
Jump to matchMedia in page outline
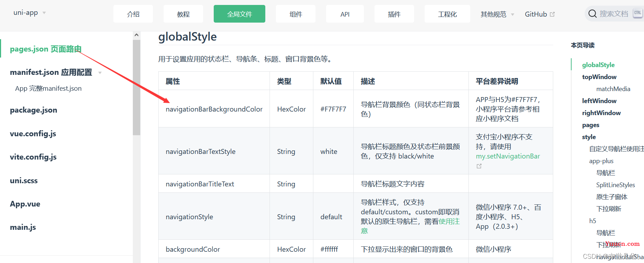[x=613, y=89]
